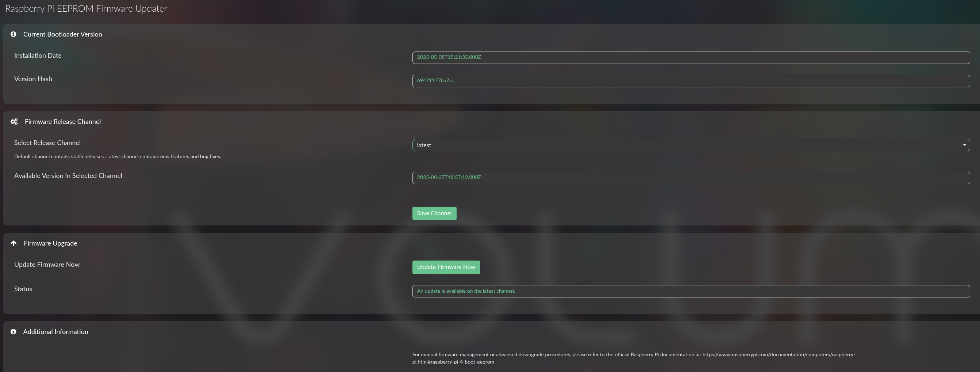Click the gears icon beside Firmware Release Channel
The width and height of the screenshot is (980, 372).
point(14,122)
